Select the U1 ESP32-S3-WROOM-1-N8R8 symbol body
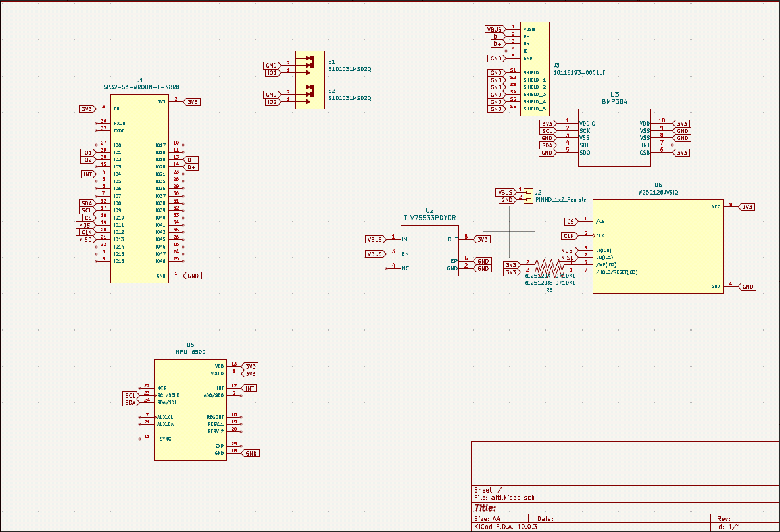This screenshot has height=532, width=780. (140, 189)
